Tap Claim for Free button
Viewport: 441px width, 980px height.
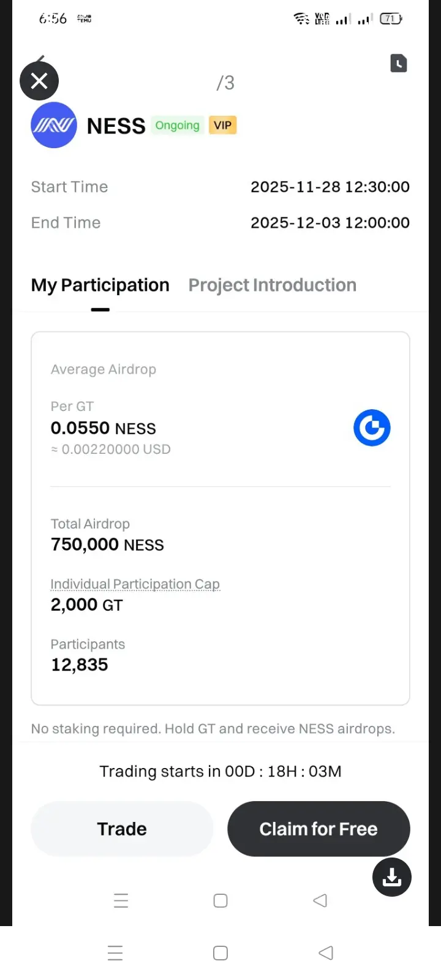(x=318, y=829)
